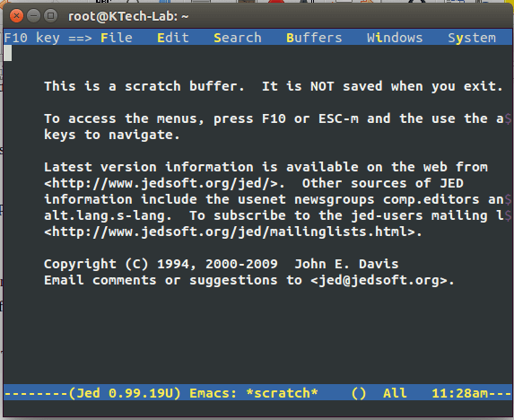Maximize the terminal window
Image resolution: width=514 pixels, height=420 pixels.
[50, 16]
